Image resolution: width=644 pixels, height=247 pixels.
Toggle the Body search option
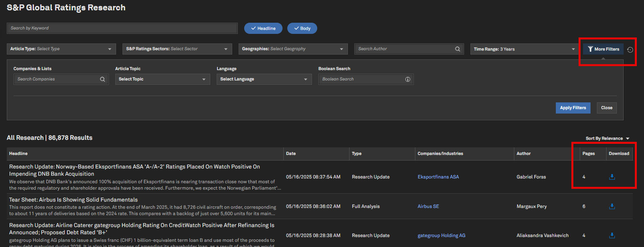tap(302, 28)
